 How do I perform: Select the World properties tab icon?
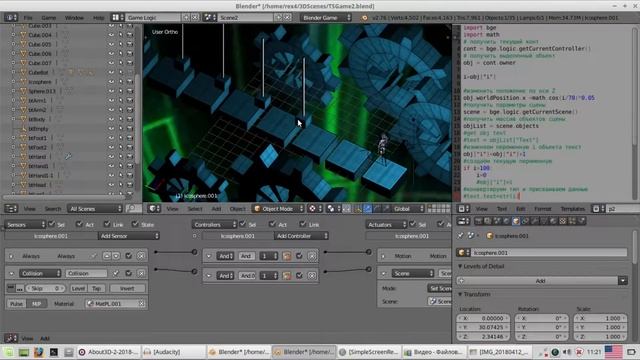[x=506, y=221]
